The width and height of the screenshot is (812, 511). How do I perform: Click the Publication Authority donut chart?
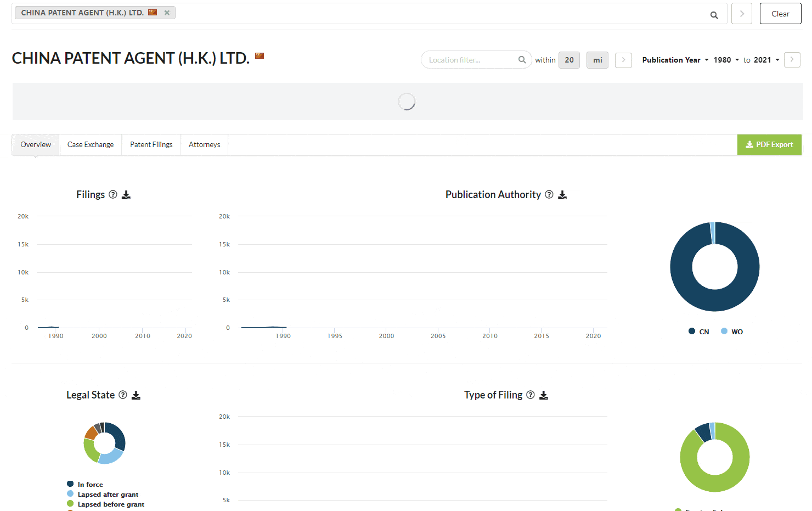coord(715,267)
